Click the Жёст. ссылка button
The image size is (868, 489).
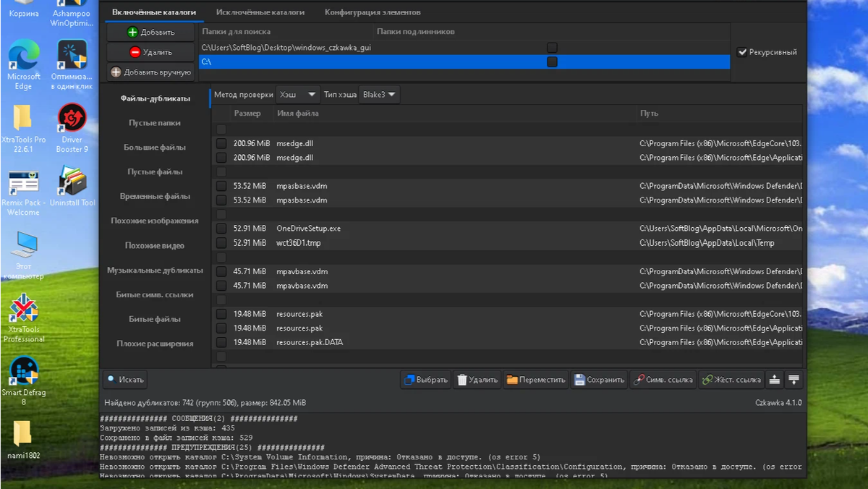pos(731,379)
